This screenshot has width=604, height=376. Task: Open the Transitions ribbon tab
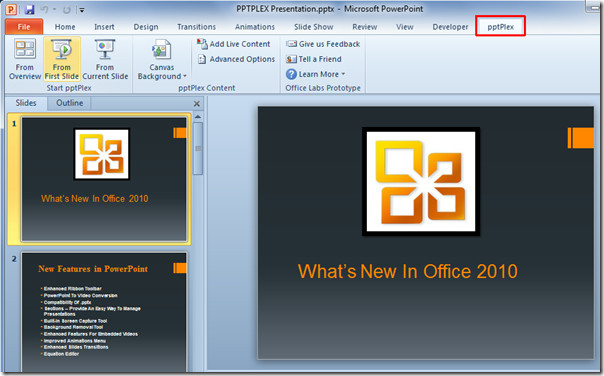click(196, 27)
